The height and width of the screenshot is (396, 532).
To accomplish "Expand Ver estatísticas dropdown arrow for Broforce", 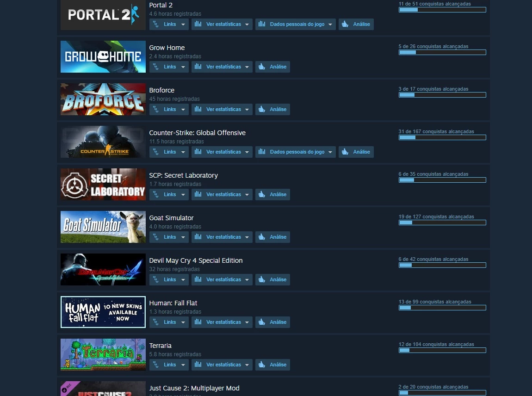I will pyautogui.click(x=247, y=110).
